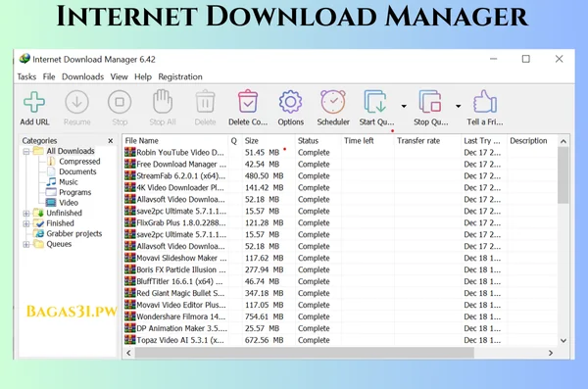Click the IDM logo in title bar
The width and height of the screenshot is (588, 389).
[24, 59]
